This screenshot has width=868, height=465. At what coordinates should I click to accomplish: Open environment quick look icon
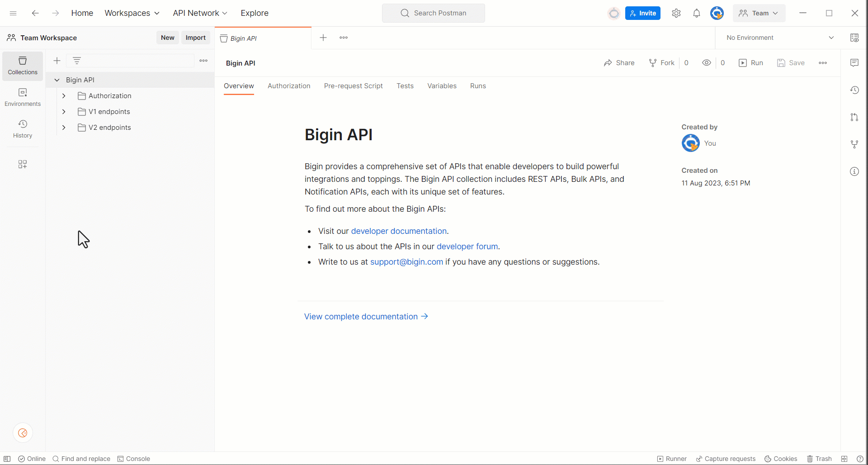(854, 38)
